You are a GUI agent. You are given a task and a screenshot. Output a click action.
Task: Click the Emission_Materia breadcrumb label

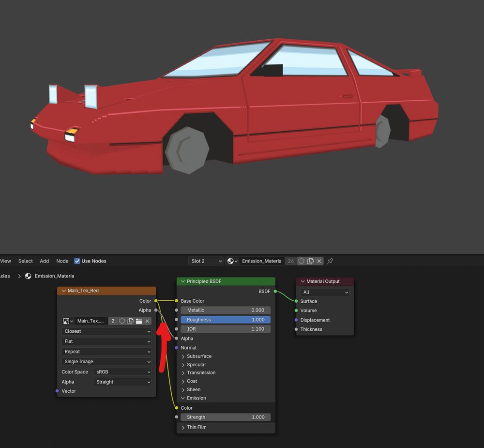click(x=54, y=276)
